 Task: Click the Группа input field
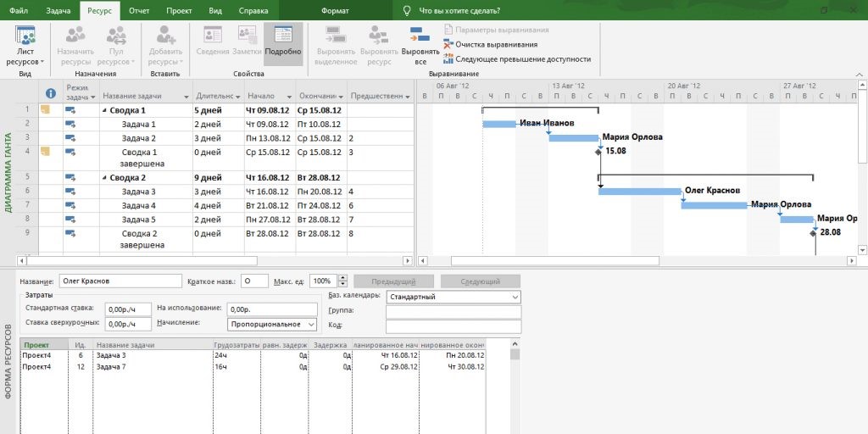tap(453, 311)
